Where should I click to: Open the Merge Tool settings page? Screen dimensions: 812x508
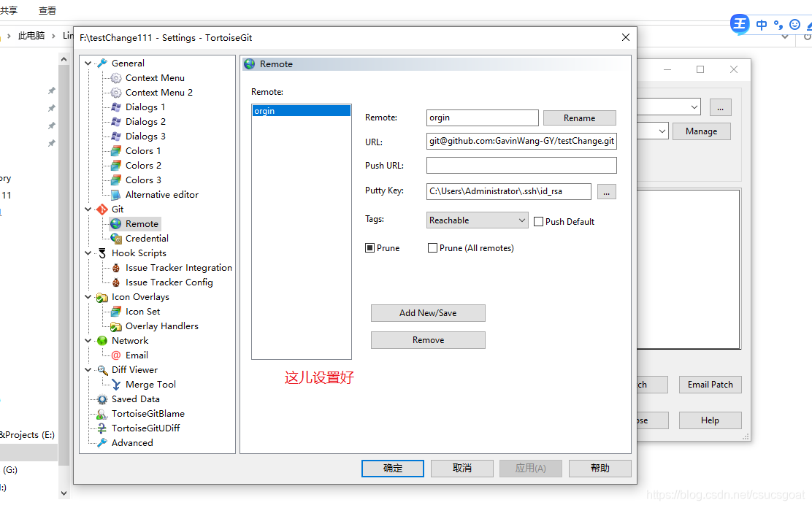[x=150, y=385]
